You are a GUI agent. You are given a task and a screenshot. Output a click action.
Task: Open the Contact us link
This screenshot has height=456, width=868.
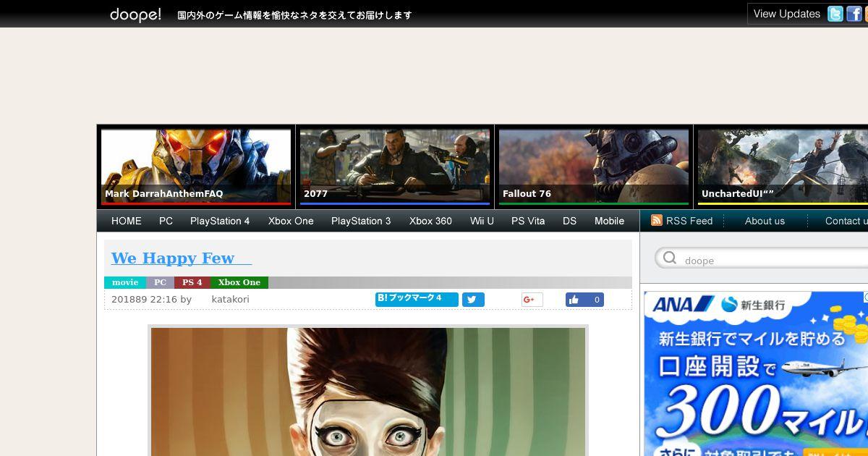(846, 221)
